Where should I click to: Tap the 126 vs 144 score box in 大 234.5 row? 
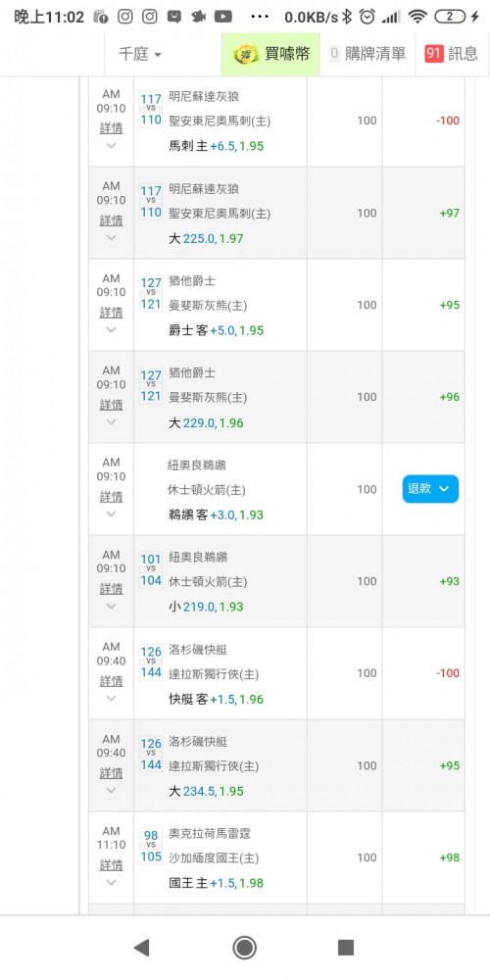151,755
